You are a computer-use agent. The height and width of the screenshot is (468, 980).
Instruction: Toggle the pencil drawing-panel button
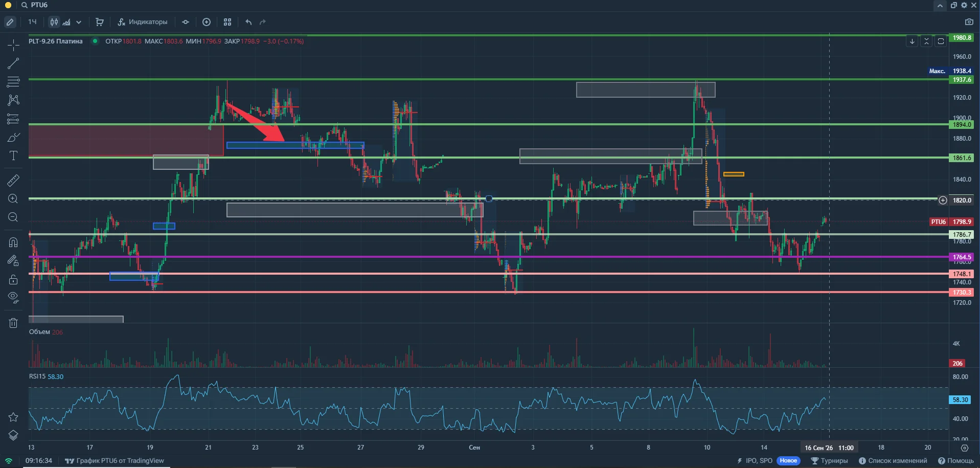click(x=10, y=22)
